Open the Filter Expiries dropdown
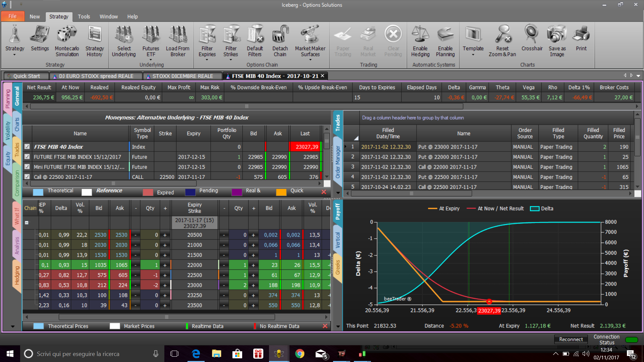This screenshot has width=644, height=362. (207, 60)
